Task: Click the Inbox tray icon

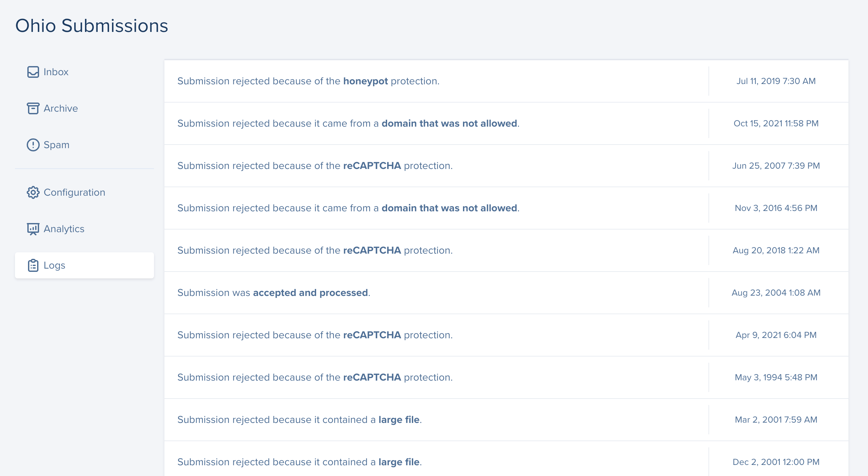Action: click(x=33, y=72)
